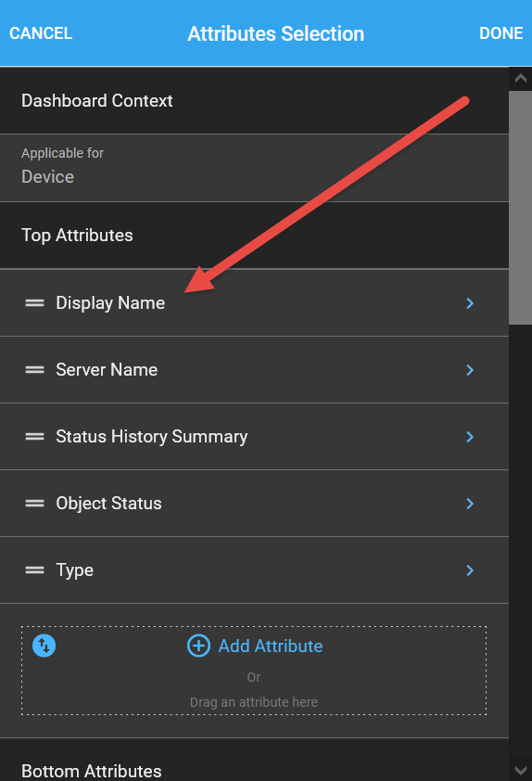Screen dimensions: 532x781
Task: Click the drag handle beside Display Name
Action: coord(35,302)
